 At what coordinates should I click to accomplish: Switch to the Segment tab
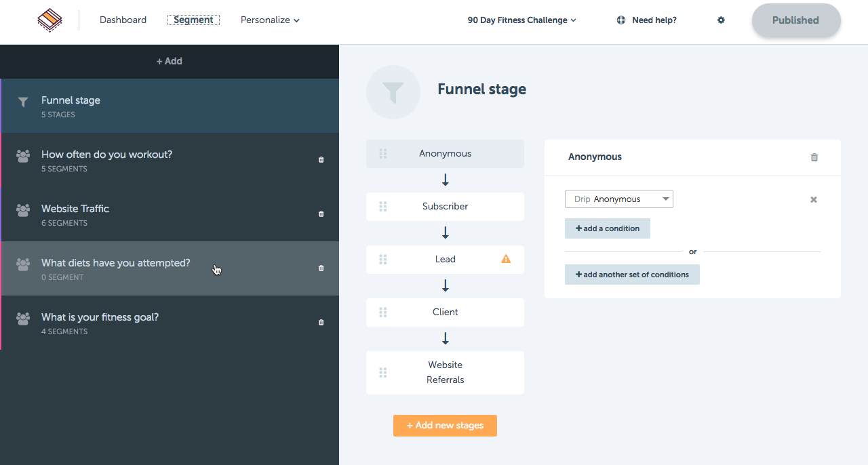coord(193,20)
